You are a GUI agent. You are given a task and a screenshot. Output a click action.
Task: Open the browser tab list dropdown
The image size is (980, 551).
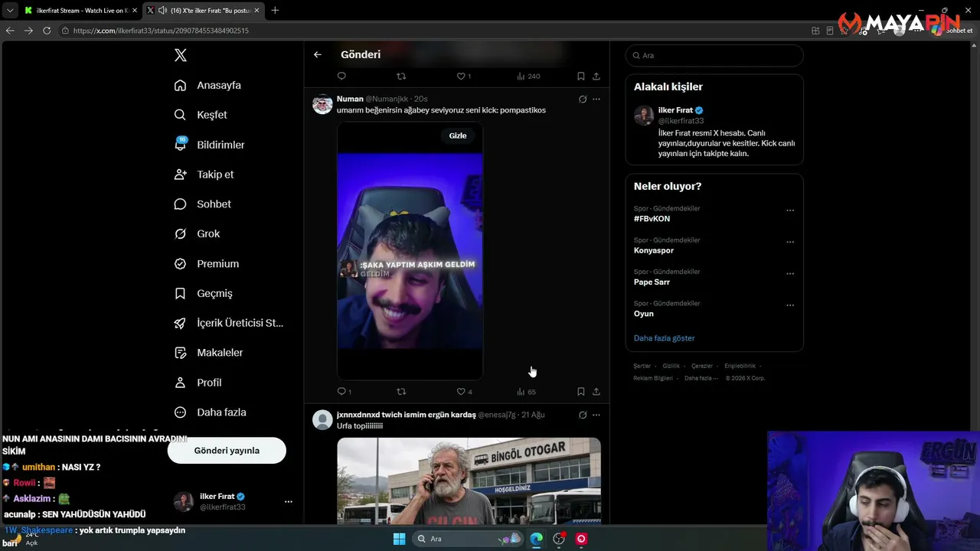(x=10, y=10)
